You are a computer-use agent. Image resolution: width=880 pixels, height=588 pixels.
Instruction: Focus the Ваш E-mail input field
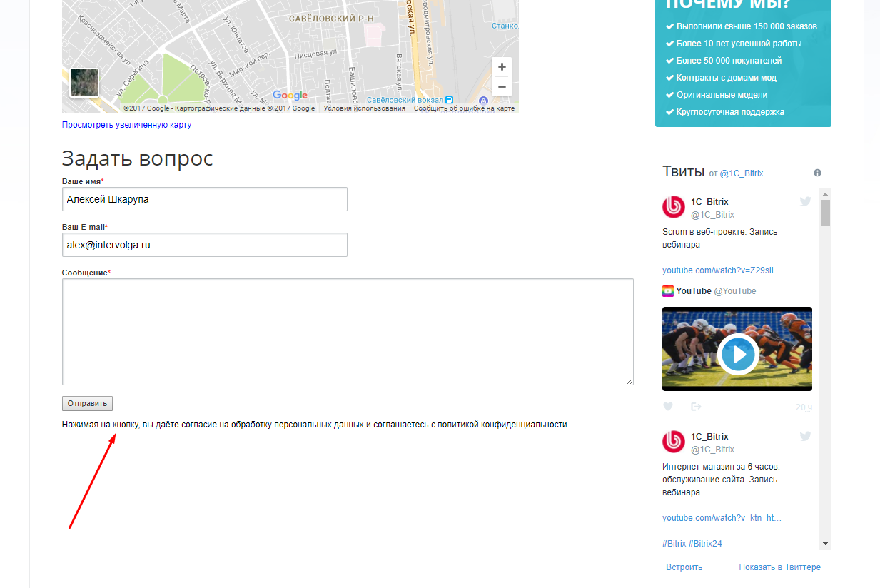coord(205,245)
